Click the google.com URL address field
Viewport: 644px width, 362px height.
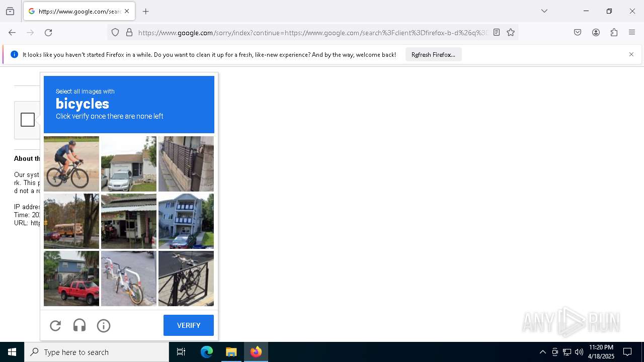point(312,33)
